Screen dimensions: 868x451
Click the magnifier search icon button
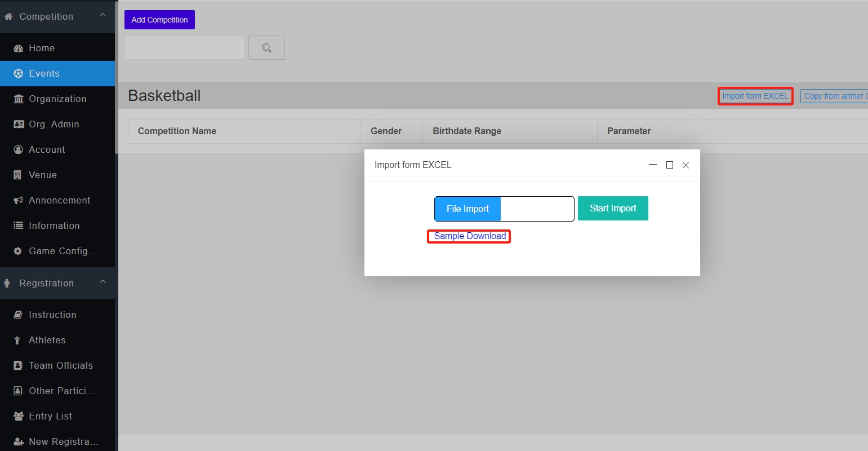pyautogui.click(x=266, y=48)
